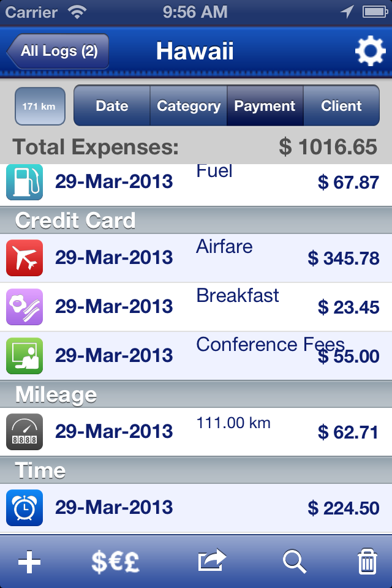The height and width of the screenshot is (588, 392).
Task: Tap the share export icon
Action: [x=212, y=561]
